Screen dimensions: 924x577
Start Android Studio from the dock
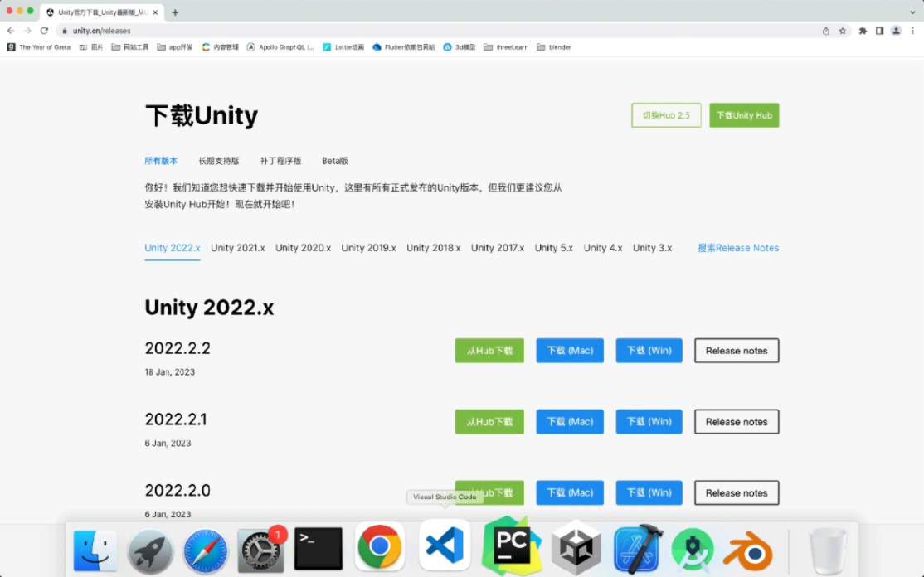pyautogui.click(x=693, y=548)
